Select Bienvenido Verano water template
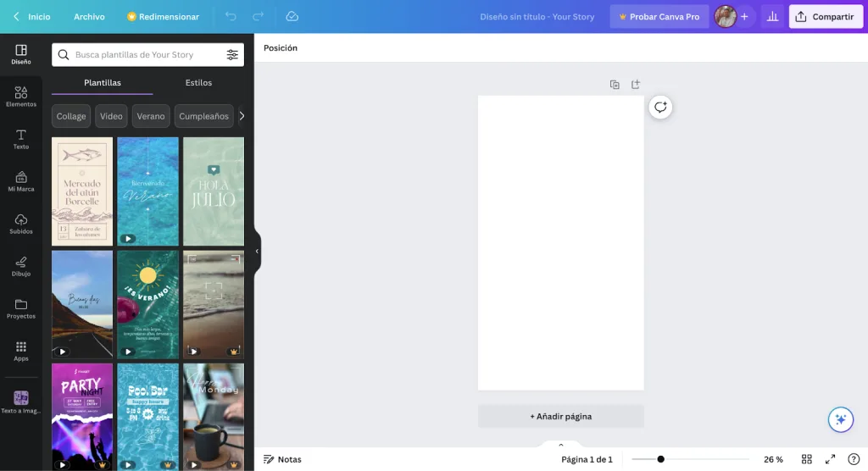Viewport: 868px width, 471px height. coord(147,191)
